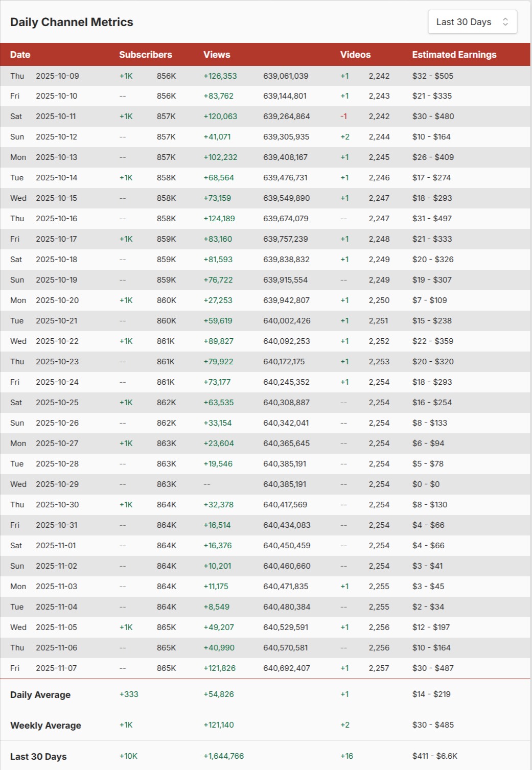
Task: Click the $0 - $0 earnings cell
Action: click(x=426, y=484)
